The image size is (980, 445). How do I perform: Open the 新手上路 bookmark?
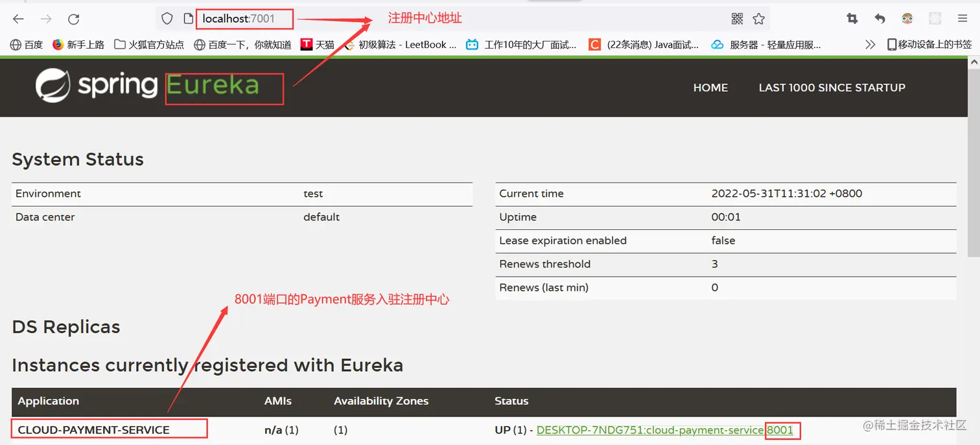pos(78,45)
